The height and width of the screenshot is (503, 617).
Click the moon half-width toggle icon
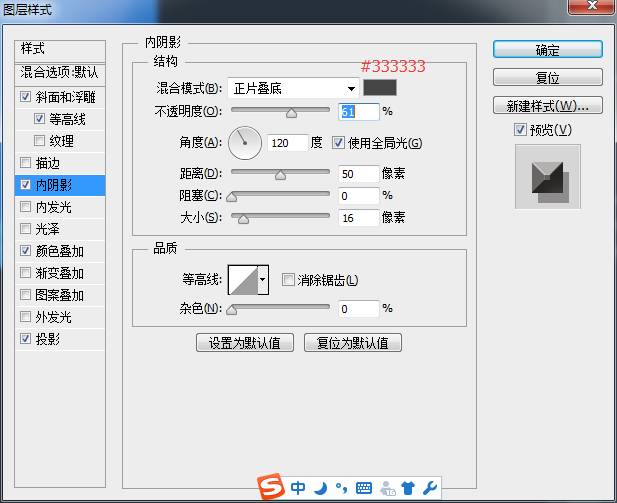(321, 488)
